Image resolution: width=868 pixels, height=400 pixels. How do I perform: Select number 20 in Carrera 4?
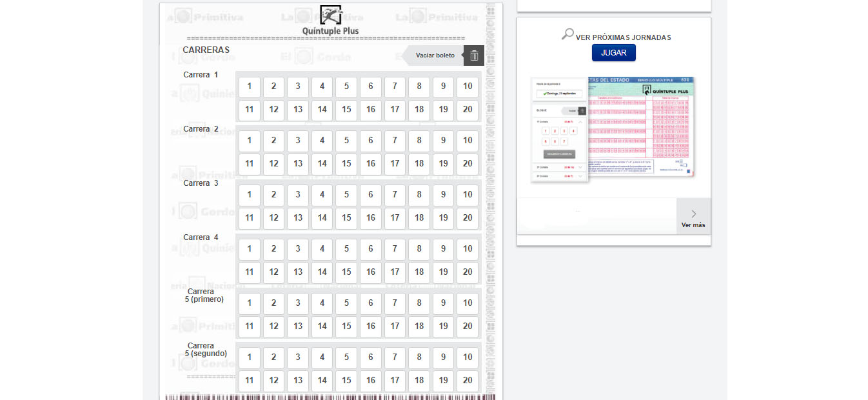click(468, 273)
